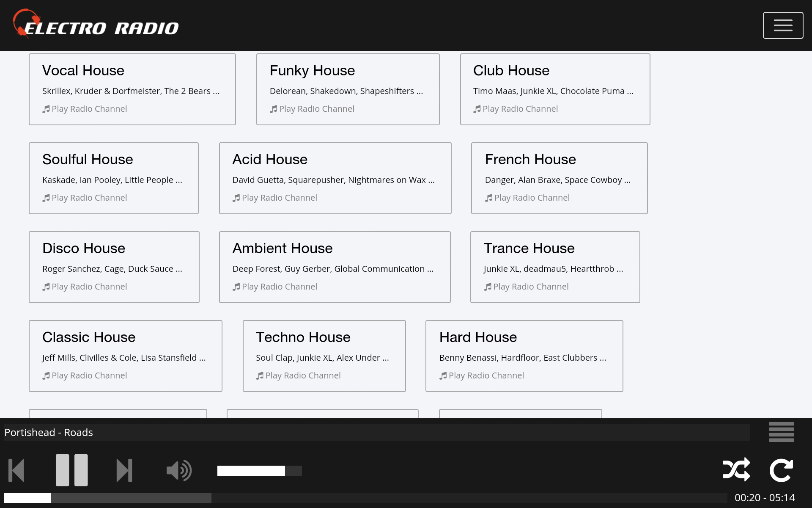The image size is (812, 508).
Task: Click the French House heading
Action: click(x=530, y=159)
